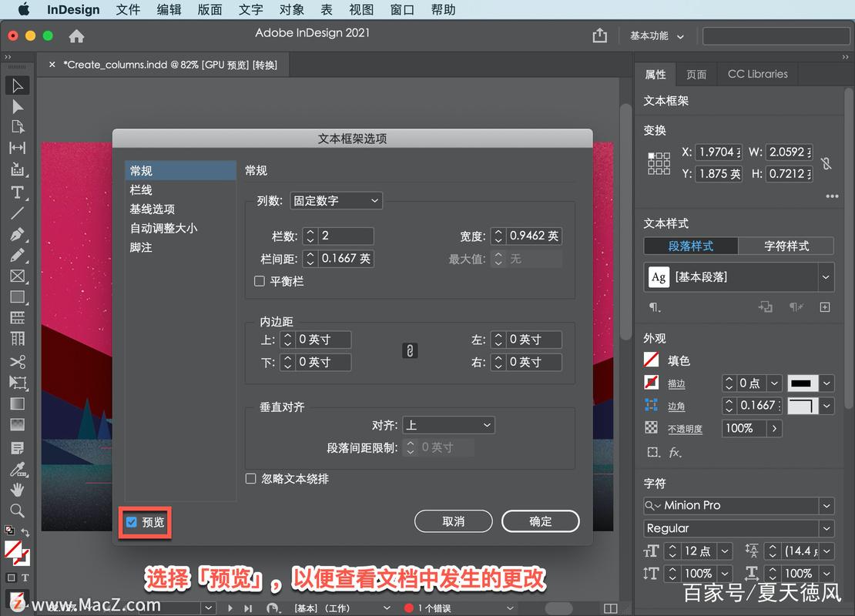Select the Hand tool
855x616 pixels.
[x=18, y=490]
